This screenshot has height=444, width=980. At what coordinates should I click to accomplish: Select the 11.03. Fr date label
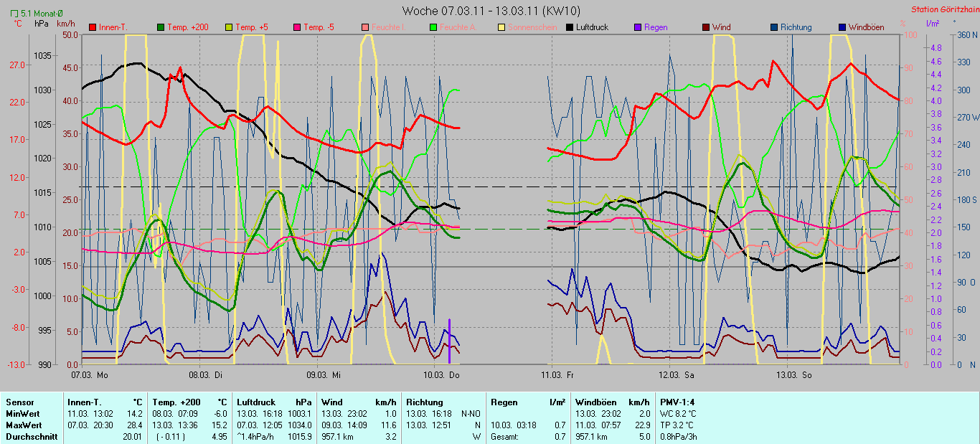557,374
